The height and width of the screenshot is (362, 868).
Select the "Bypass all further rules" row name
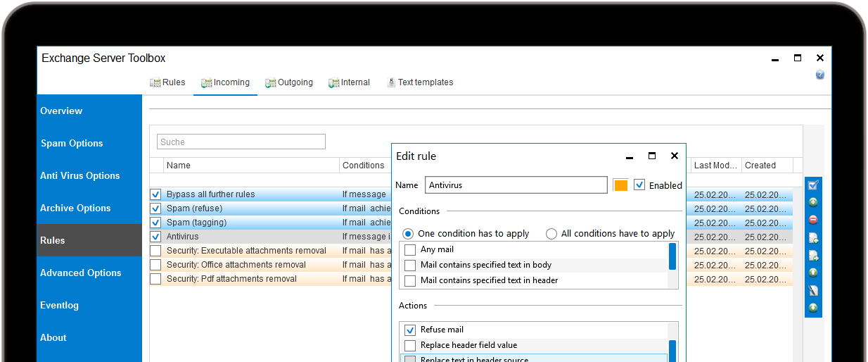[x=211, y=194]
